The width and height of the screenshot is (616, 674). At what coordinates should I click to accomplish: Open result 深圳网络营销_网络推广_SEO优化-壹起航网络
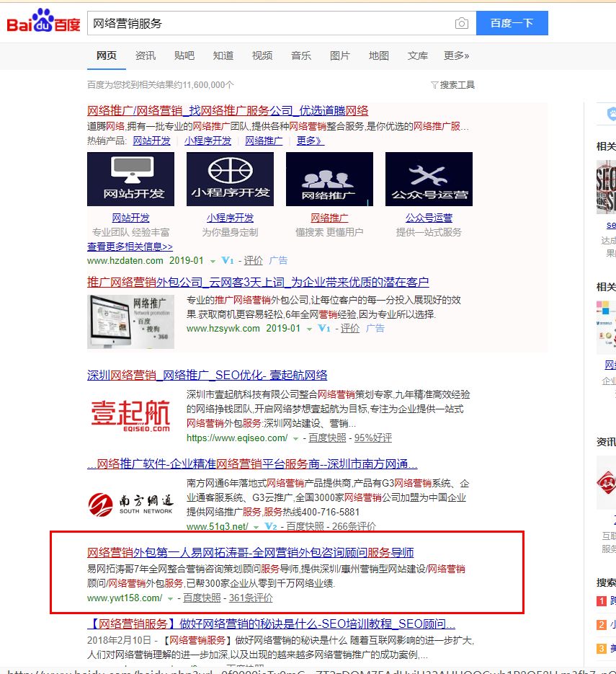207,375
